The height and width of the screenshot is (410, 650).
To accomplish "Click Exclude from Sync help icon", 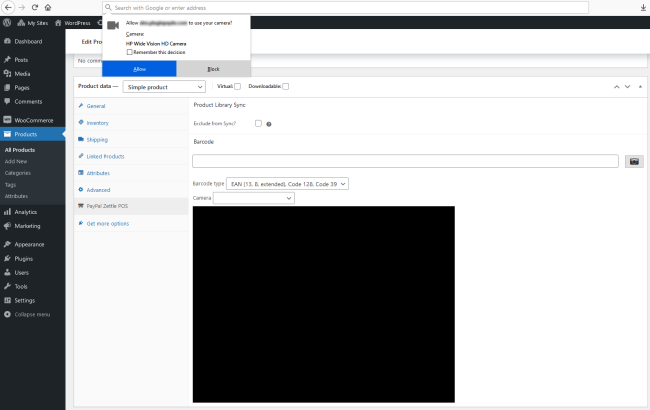I will coord(269,124).
